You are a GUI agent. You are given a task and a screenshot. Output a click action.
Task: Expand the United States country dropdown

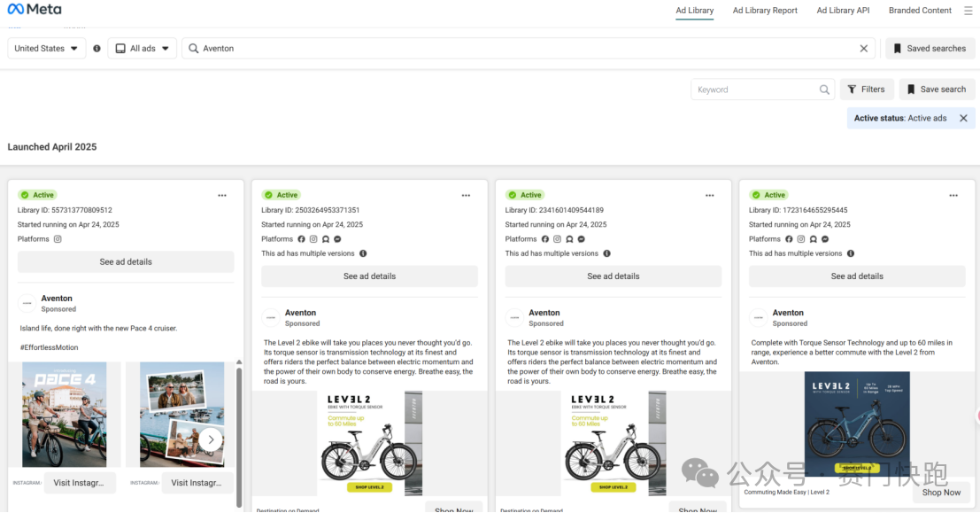tap(47, 49)
